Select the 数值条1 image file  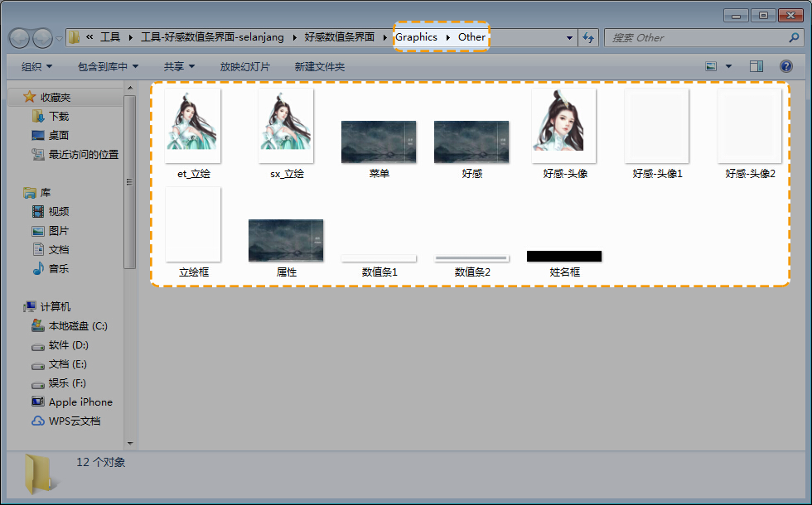379,266
